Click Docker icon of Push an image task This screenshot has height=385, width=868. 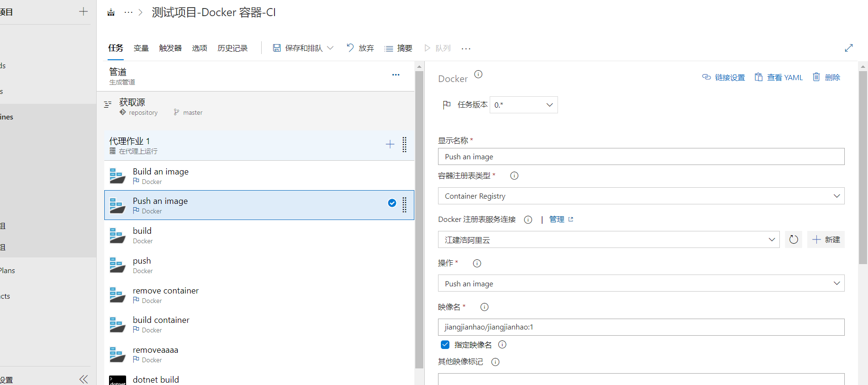pyautogui.click(x=117, y=205)
